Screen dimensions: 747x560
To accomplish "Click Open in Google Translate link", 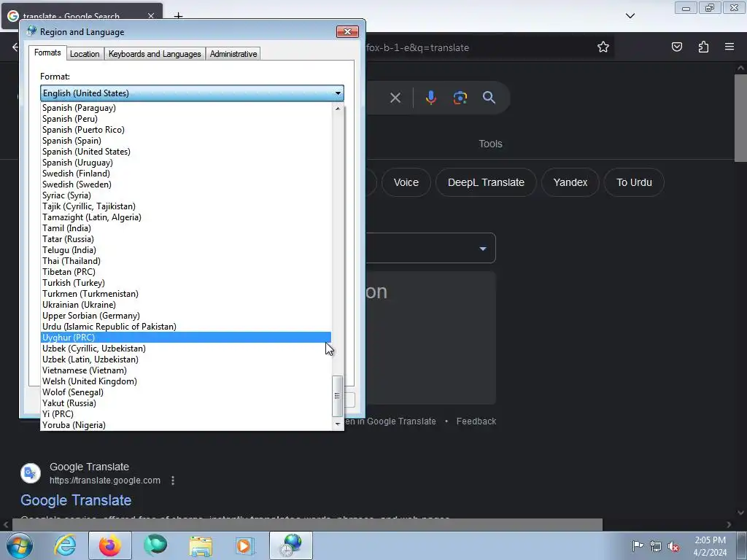I will pos(390,421).
